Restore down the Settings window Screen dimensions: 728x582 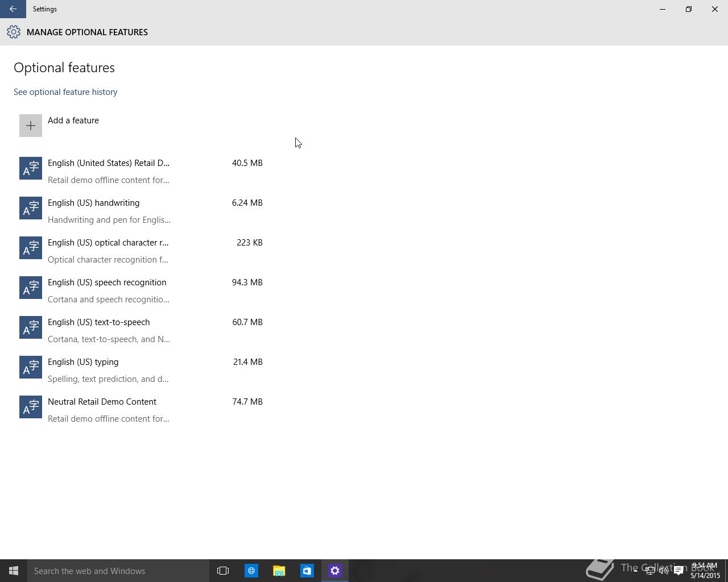click(x=689, y=9)
